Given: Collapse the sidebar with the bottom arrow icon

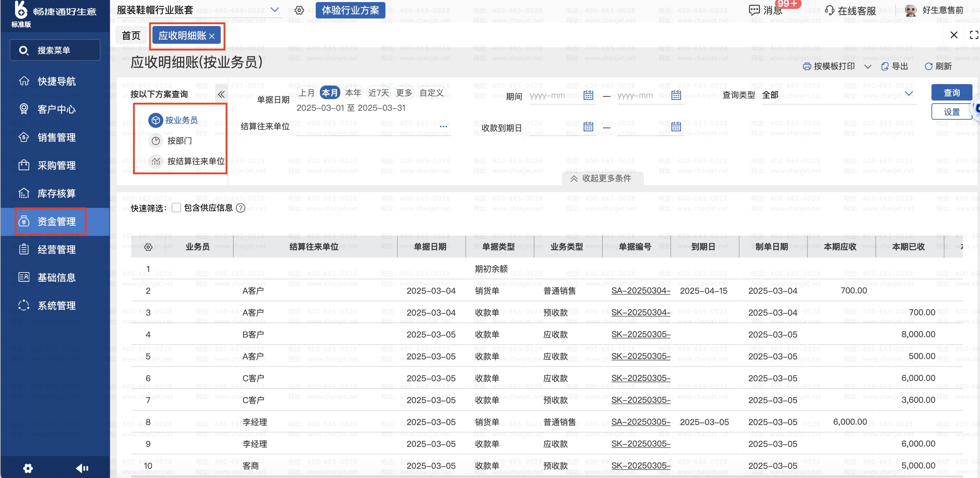Looking at the screenshot, I should point(82,468).
